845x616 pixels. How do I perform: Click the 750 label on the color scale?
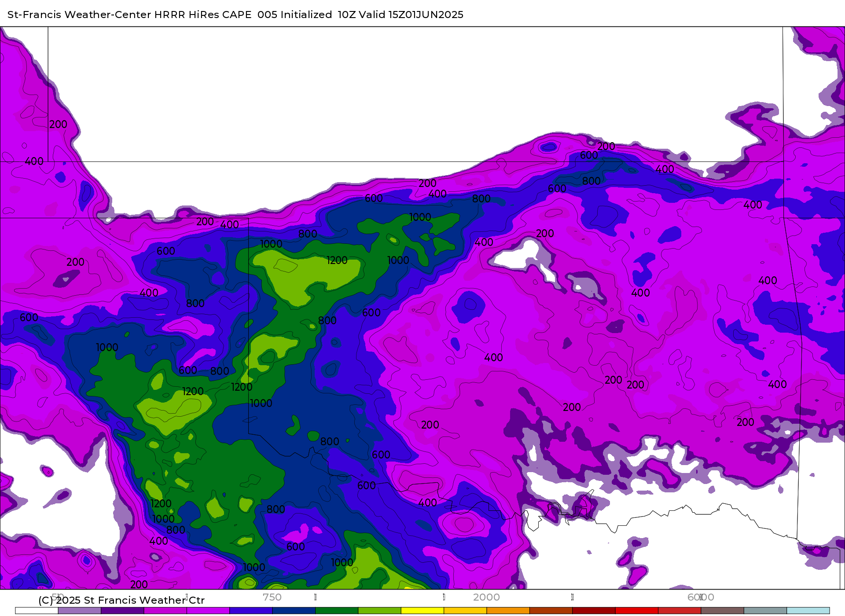272,597
